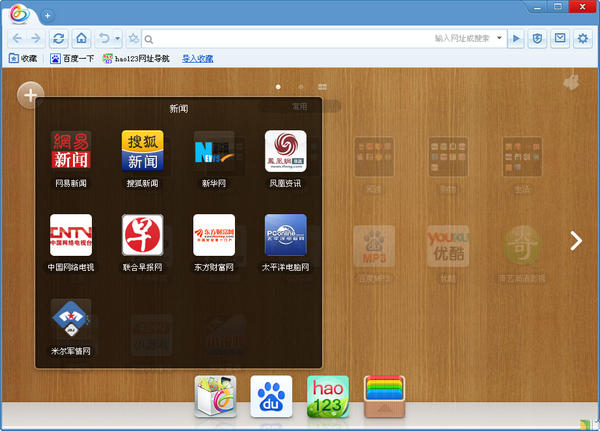600x431 pixels.
Task: Open the hao123 dock icon
Action: click(328, 397)
